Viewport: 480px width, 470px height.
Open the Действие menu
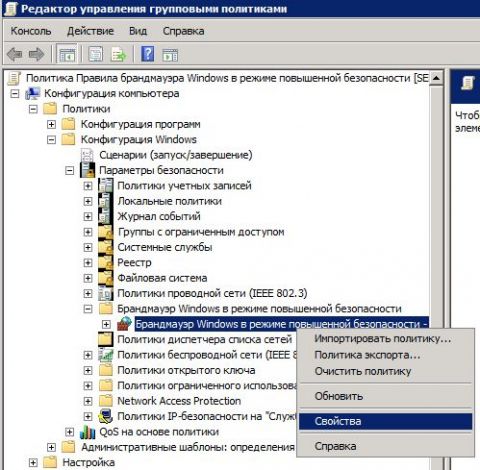[90, 31]
